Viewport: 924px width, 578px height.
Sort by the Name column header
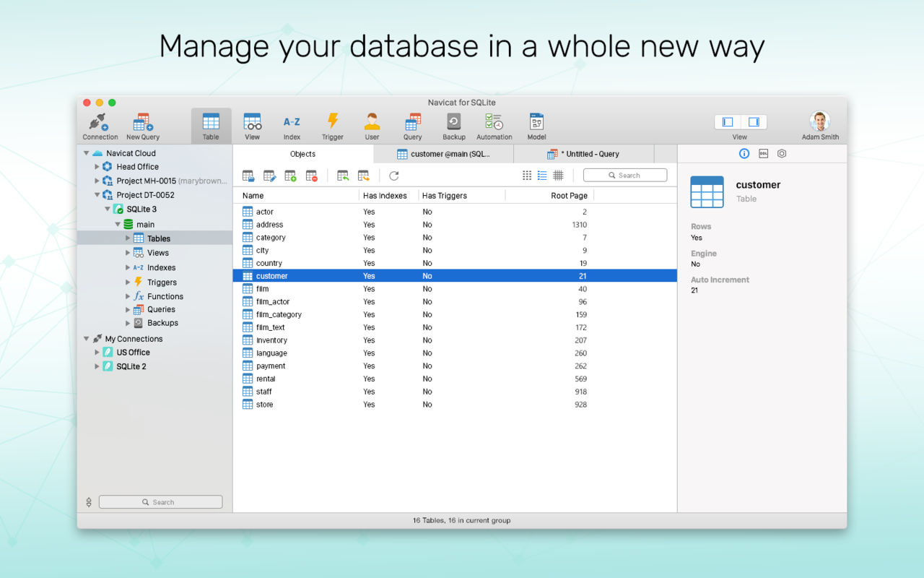tap(296, 196)
